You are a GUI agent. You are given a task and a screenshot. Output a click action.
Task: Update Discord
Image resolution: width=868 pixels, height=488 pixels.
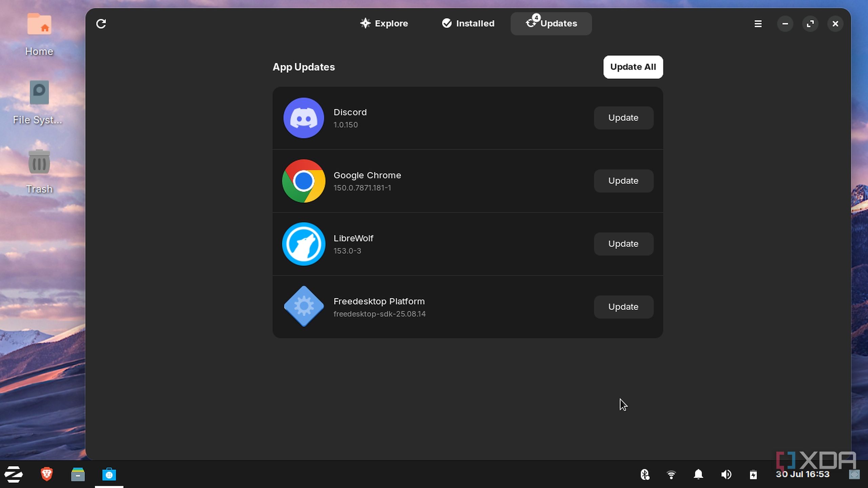point(623,118)
